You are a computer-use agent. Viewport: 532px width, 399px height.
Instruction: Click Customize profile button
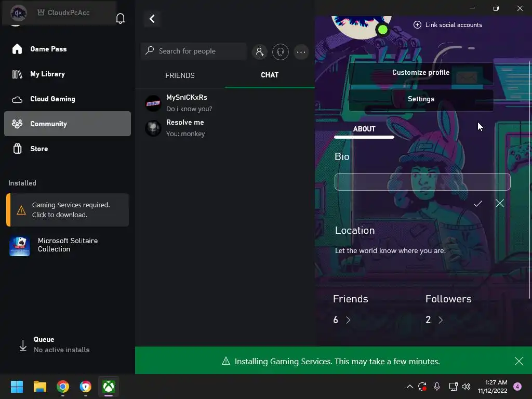(x=421, y=73)
